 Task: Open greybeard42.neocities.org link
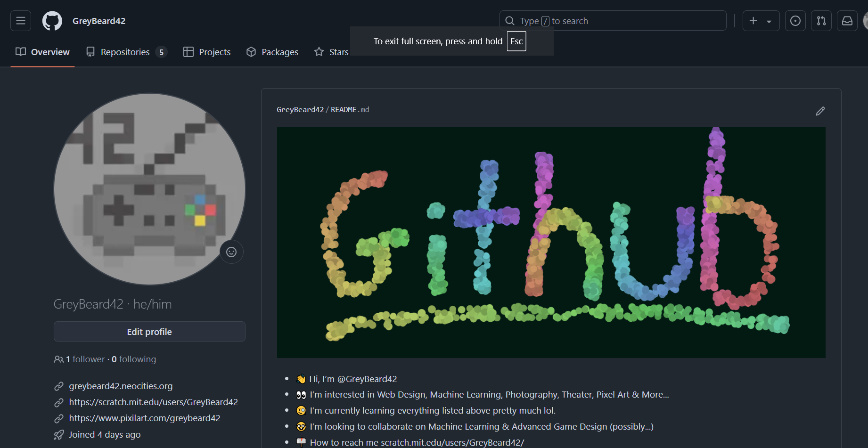pos(121,386)
